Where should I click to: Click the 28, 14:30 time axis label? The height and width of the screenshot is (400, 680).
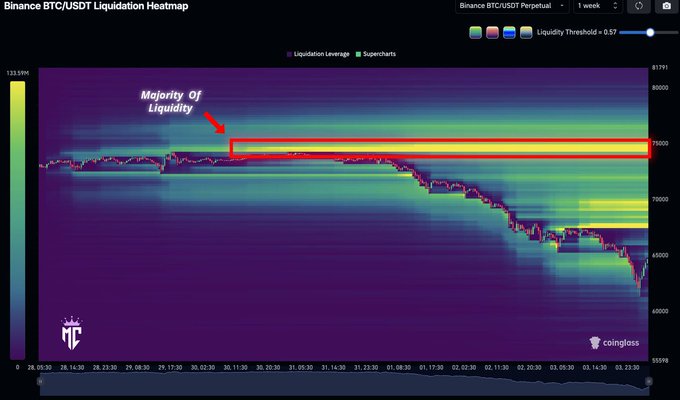pyautogui.click(x=72, y=367)
